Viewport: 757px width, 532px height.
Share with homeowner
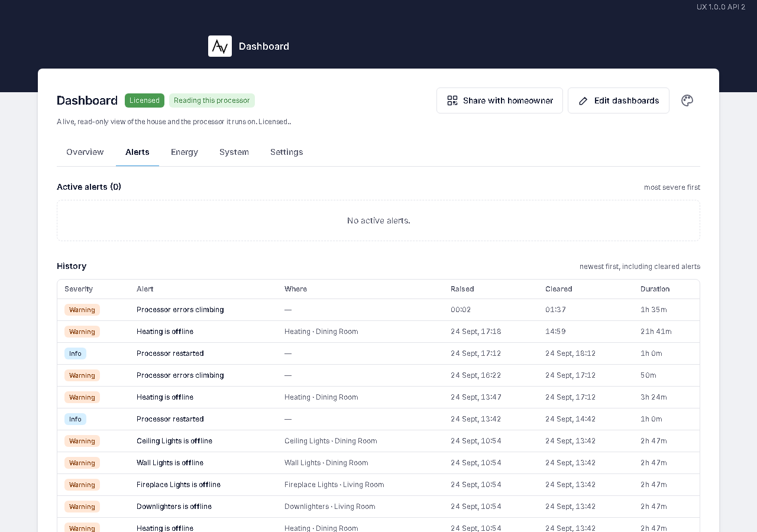click(500, 100)
